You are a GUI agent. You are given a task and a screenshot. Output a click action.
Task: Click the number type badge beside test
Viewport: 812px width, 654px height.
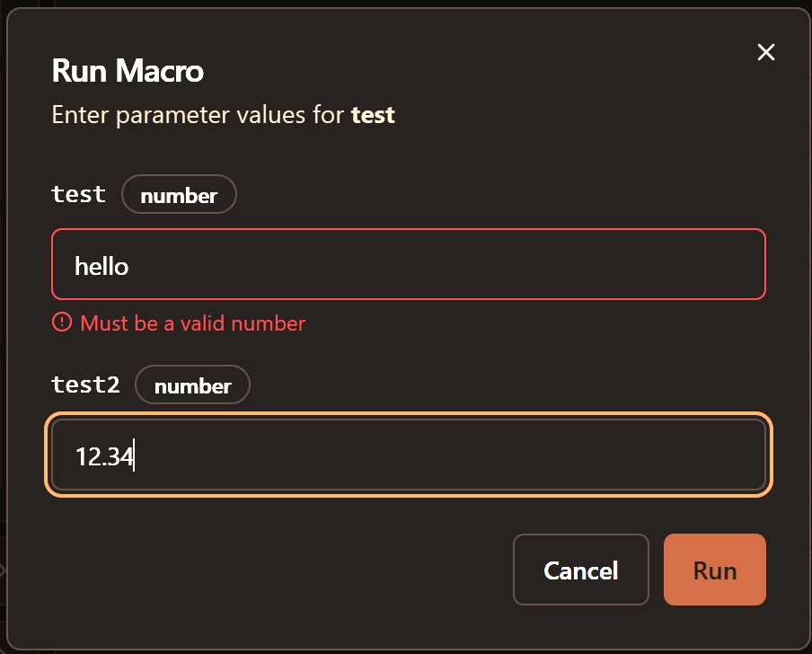tap(179, 195)
